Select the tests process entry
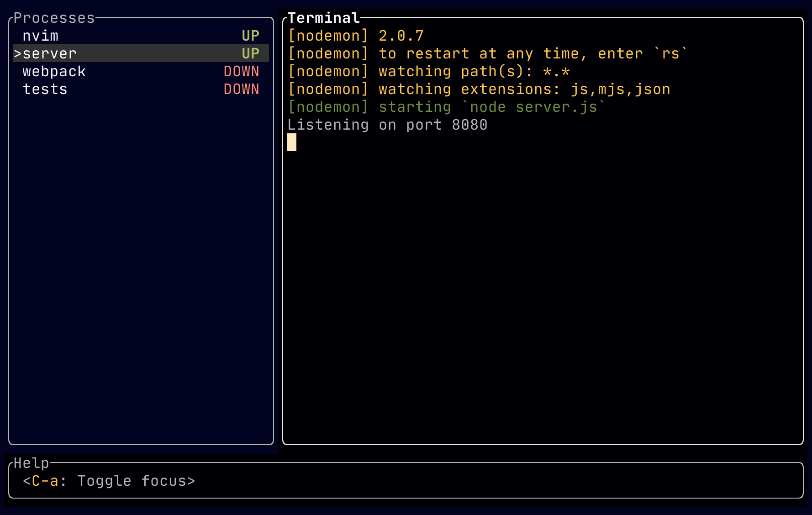 point(45,89)
